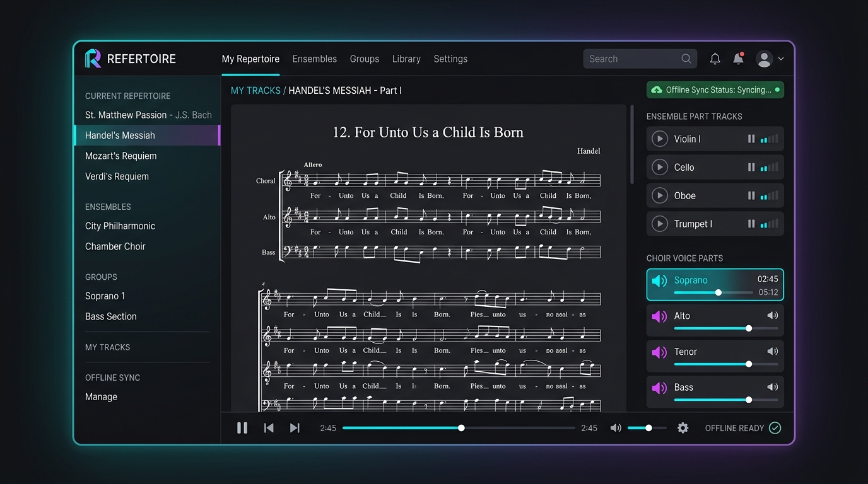The image size is (868, 484).
Task: Click the cyan speaker icon beside Soprano
Action: tap(659, 280)
